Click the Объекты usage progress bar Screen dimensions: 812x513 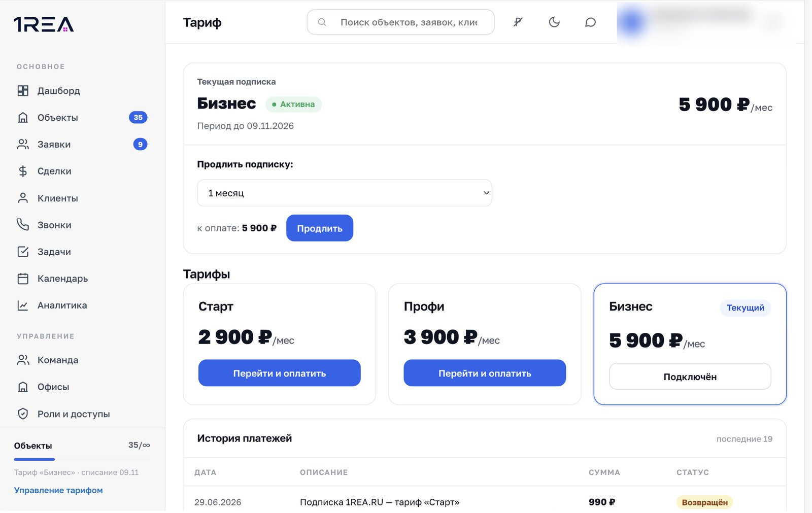[x=82, y=459]
